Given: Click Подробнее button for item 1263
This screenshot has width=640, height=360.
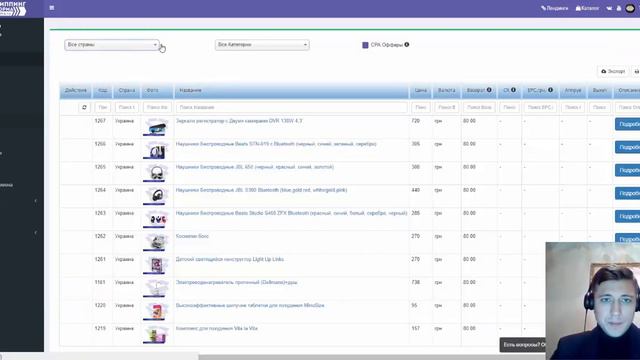Looking at the screenshot, I should click(x=628, y=216).
